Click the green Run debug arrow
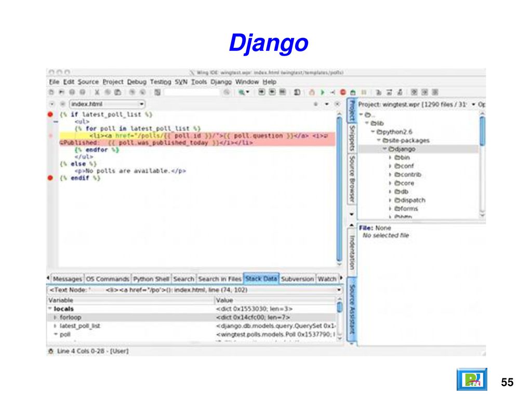This screenshot has width=532, height=399. coord(322,92)
